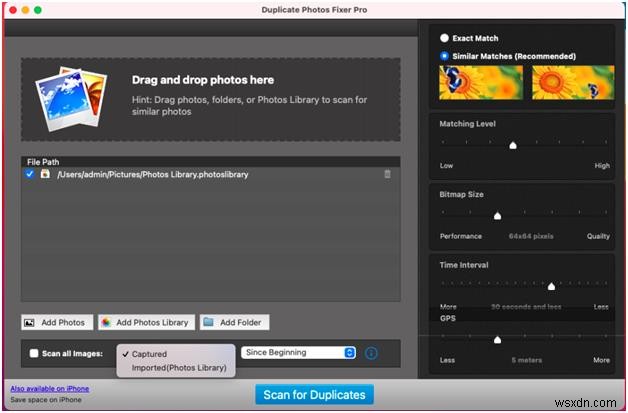Image resolution: width=628 pixels, height=413 pixels.
Task: Choose Captured in the popup menu
Action: [149, 354]
